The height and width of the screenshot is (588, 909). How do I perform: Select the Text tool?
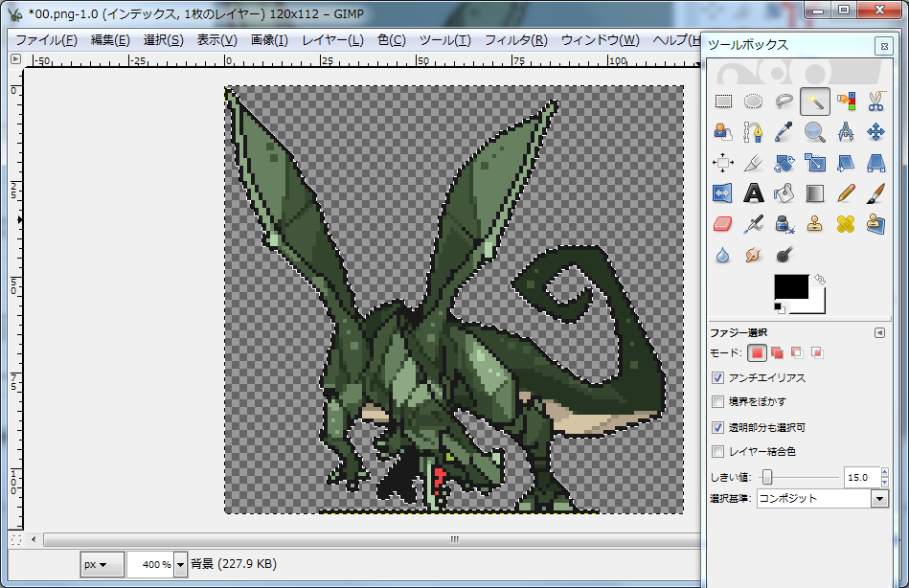754,192
